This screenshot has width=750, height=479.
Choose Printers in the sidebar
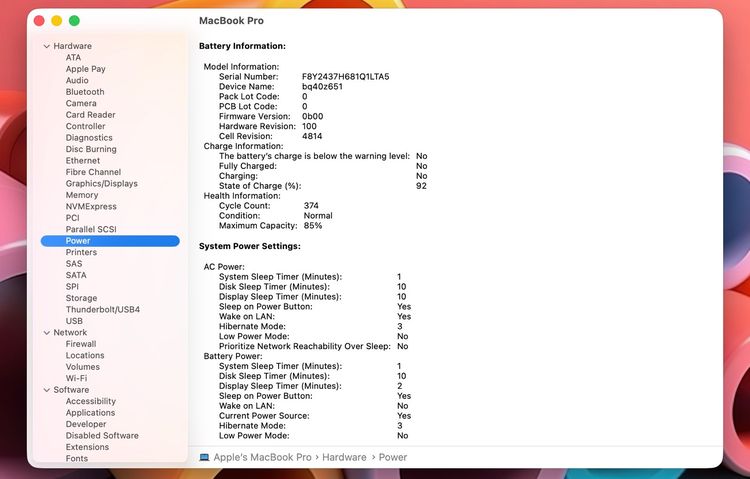[81, 252]
